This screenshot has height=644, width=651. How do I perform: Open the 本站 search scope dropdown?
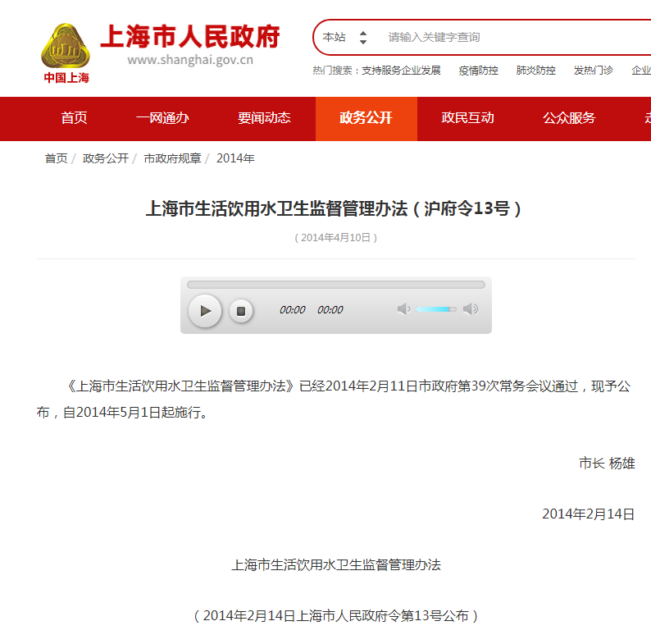[345, 38]
